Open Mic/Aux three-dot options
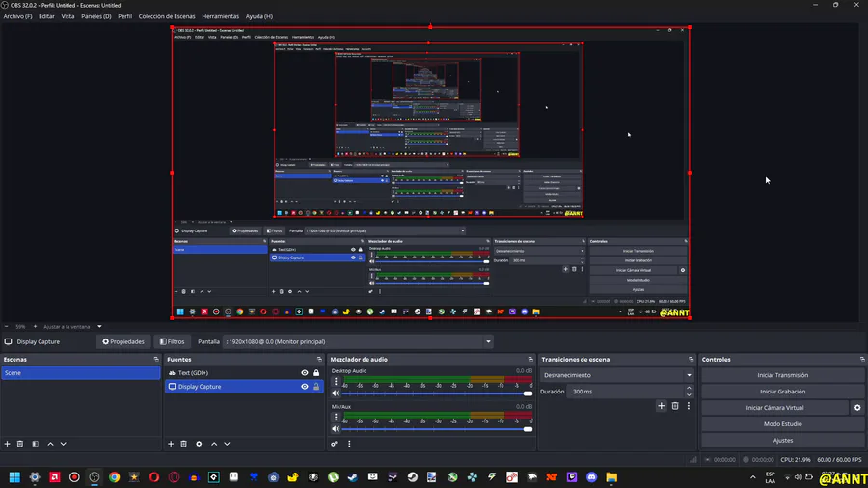The image size is (868, 488). (x=336, y=418)
